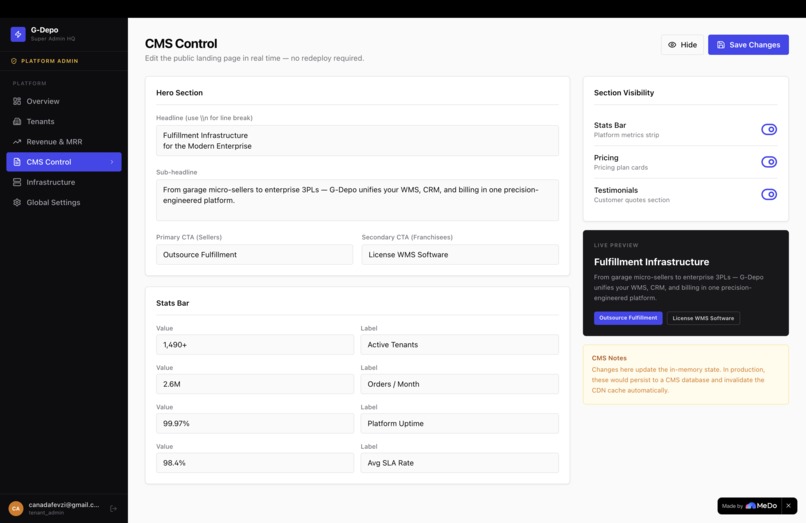Viewport: 806px width, 523px height.
Task: Click the 'tenant_admin' role label
Action: [x=46, y=513]
